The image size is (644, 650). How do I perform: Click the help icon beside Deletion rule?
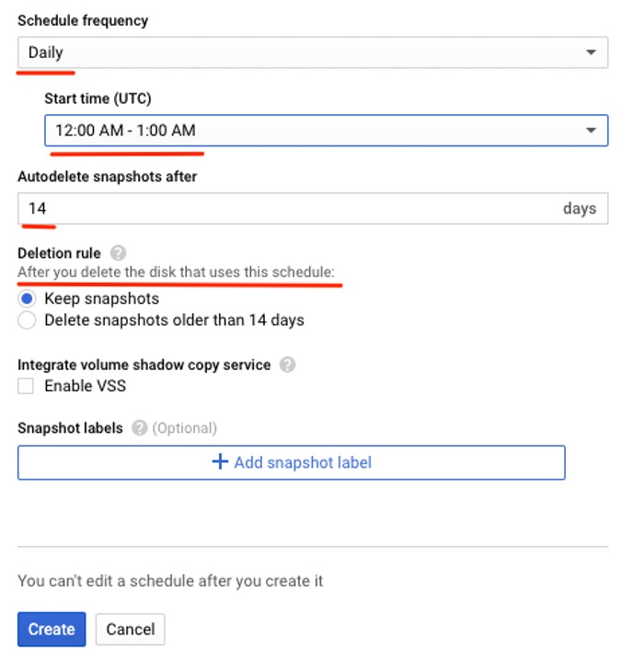[x=117, y=252]
